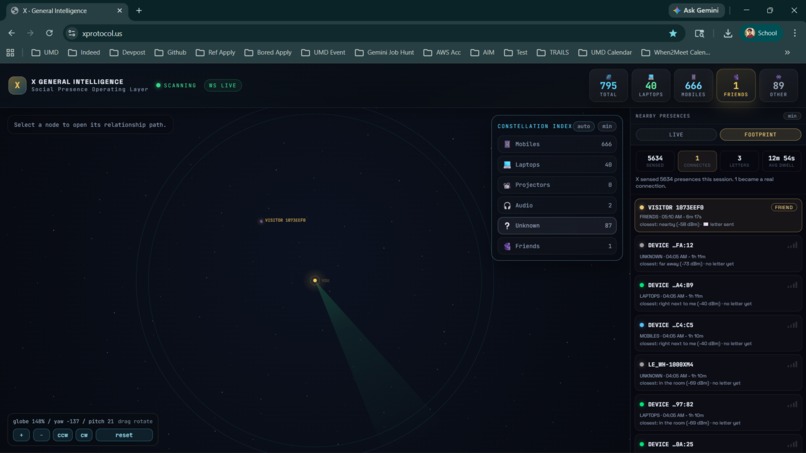806x453 pixels.
Task: Select the 89 OTHER stat card
Action: click(778, 85)
